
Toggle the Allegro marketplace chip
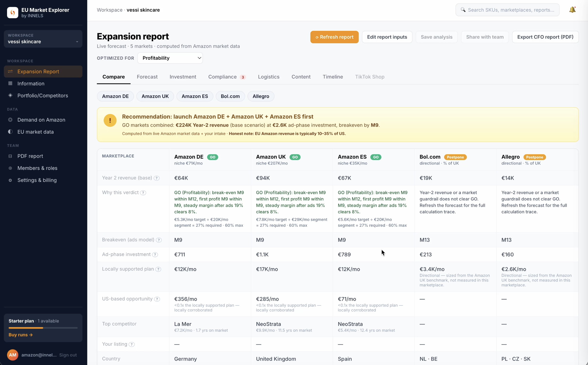click(261, 96)
